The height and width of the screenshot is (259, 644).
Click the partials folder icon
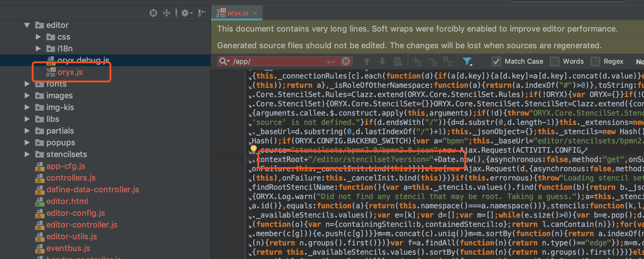tap(39, 131)
